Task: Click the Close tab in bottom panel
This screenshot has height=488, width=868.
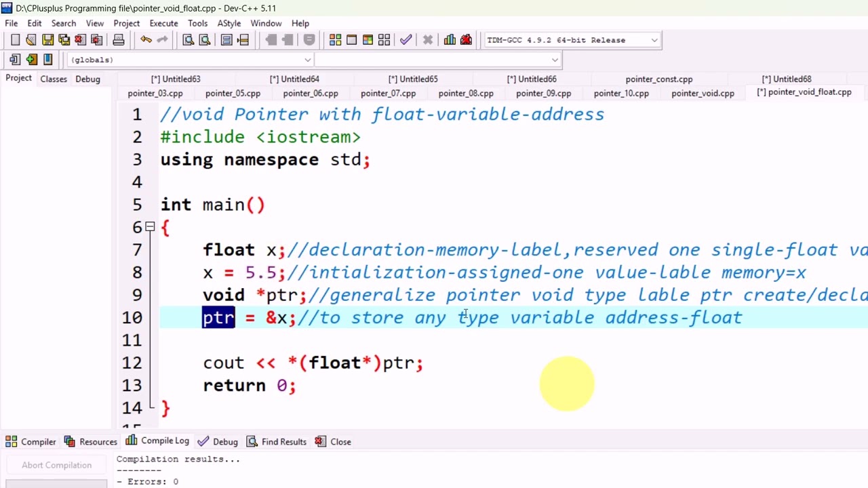Action: (x=333, y=441)
